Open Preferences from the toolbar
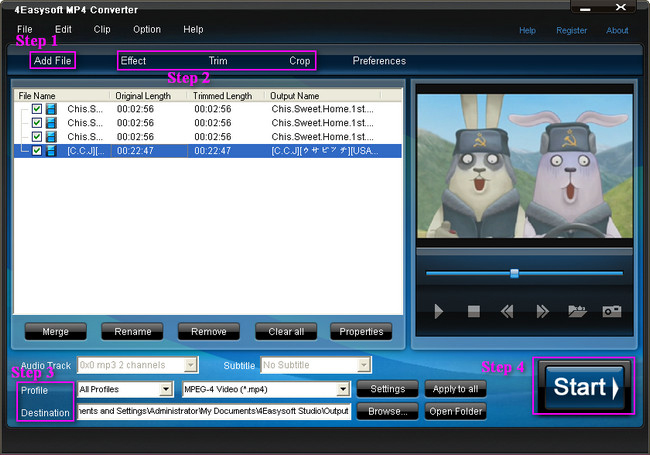 pos(379,61)
